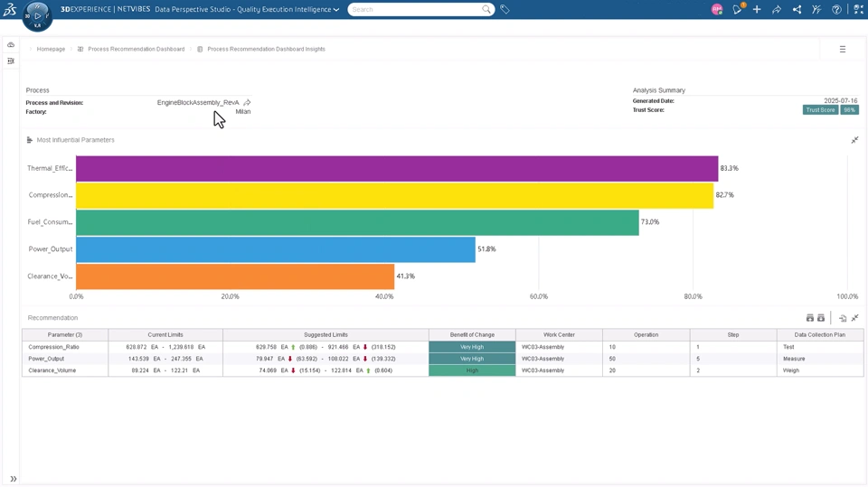Go to Homepage breadcrumb
This screenshot has height=487, width=868.
click(x=51, y=50)
